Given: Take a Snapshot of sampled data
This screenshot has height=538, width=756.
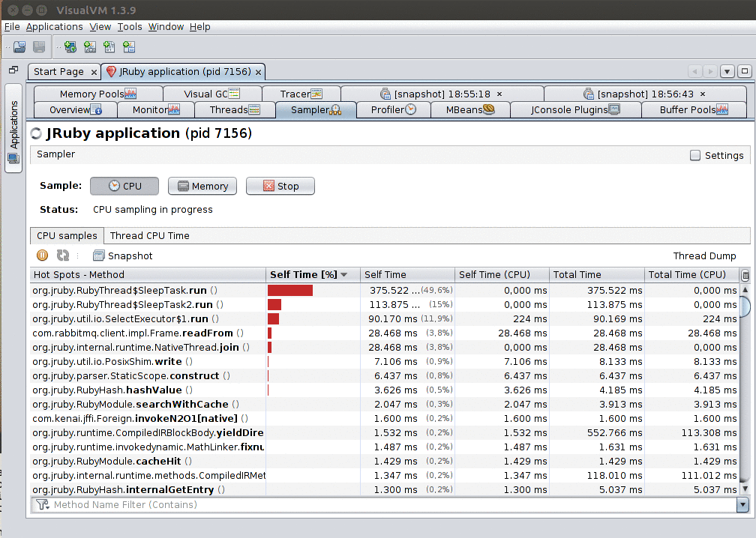Looking at the screenshot, I should coord(121,255).
